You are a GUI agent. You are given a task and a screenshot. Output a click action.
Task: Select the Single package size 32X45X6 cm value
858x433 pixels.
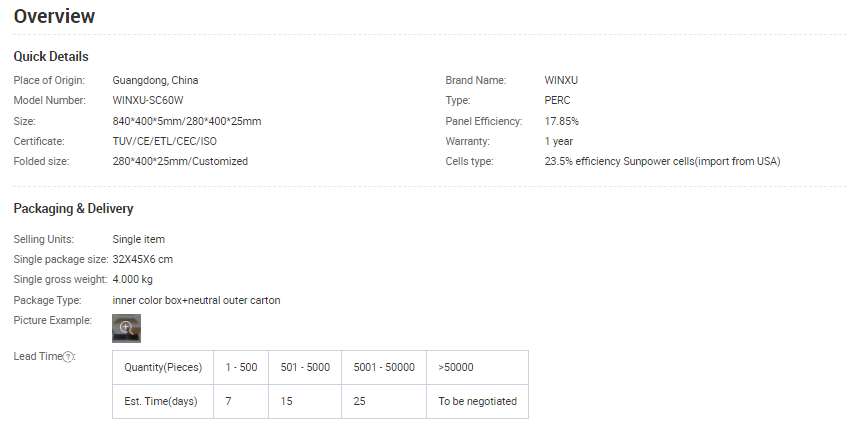pos(143,260)
